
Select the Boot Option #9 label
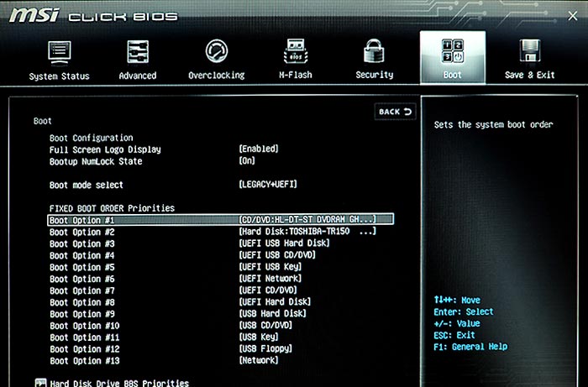click(81, 314)
